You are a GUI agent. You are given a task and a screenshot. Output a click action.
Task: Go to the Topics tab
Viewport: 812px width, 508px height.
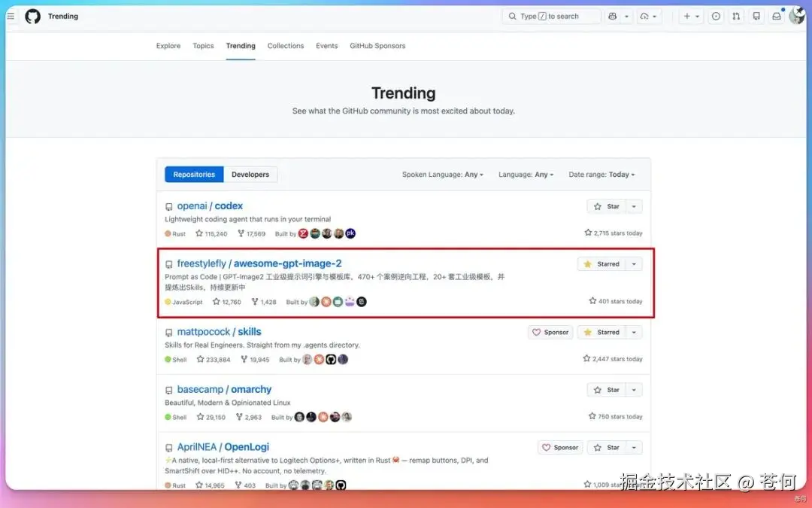203,46
